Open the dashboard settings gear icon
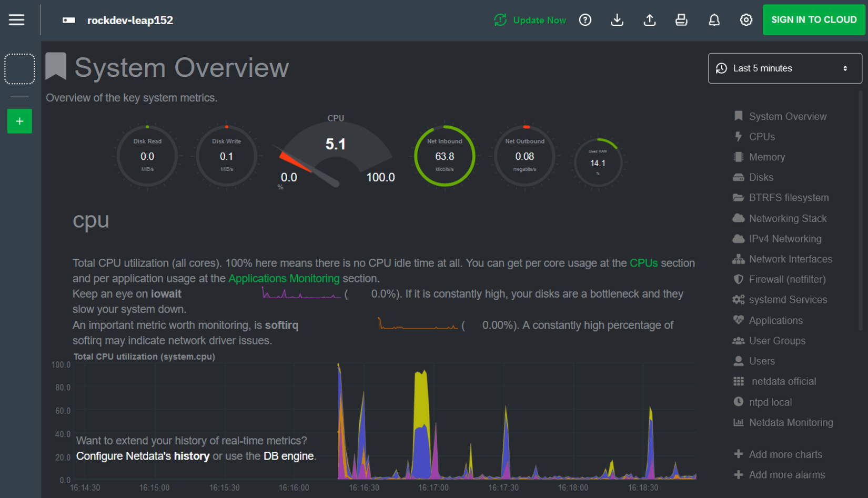868x498 pixels. [746, 19]
